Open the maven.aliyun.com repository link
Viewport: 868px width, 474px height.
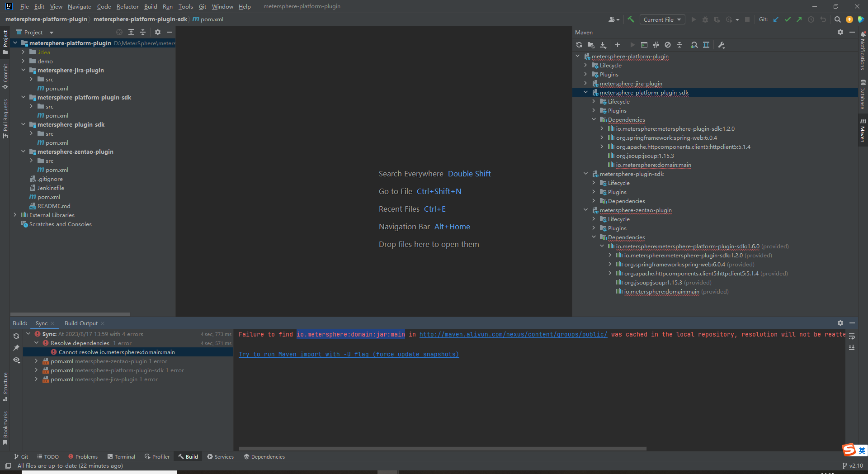tap(513, 335)
